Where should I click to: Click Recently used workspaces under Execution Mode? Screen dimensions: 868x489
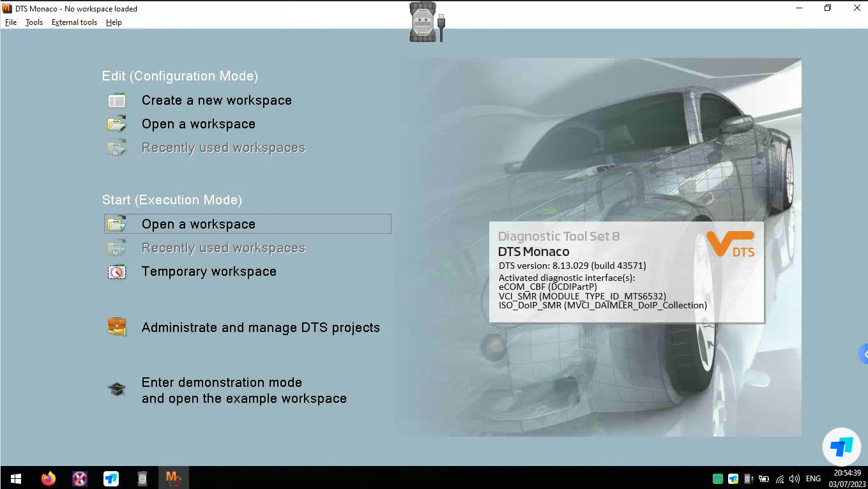223,248
